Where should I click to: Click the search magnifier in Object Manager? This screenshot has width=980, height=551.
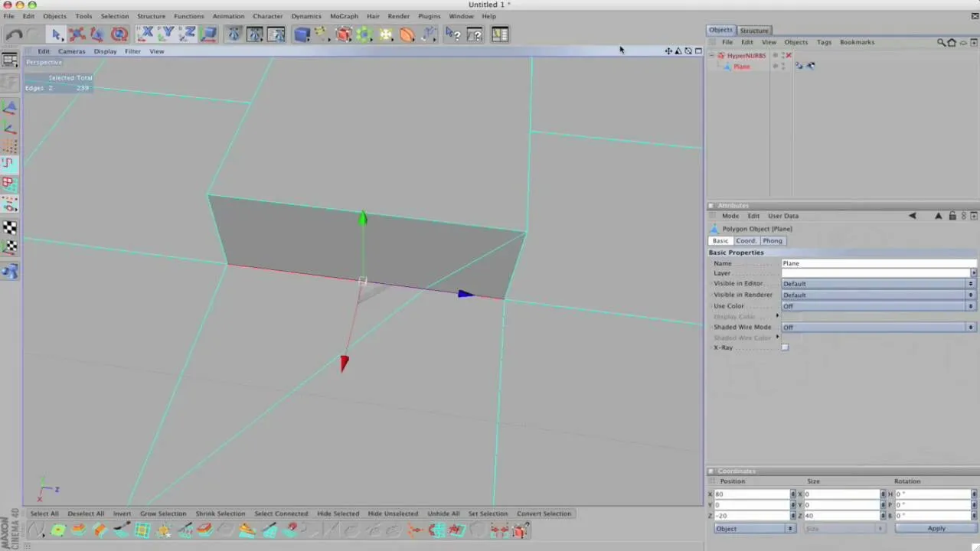[x=941, y=42]
